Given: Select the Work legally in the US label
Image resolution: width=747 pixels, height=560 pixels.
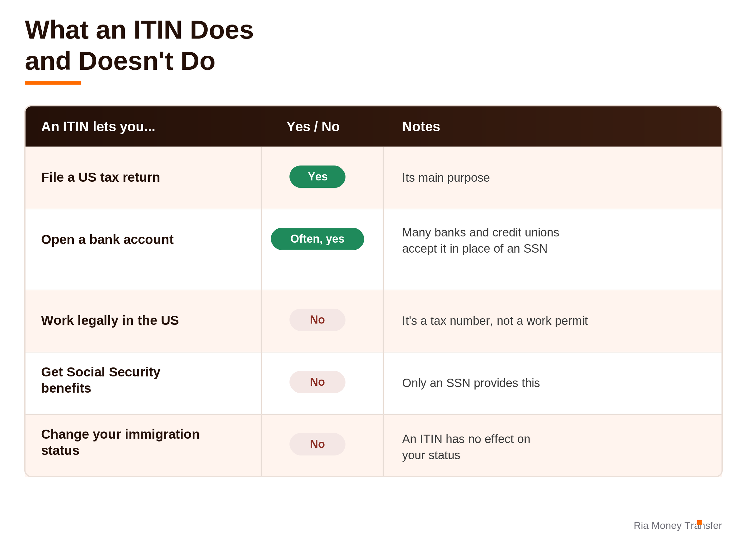Looking at the screenshot, I should [x=110, y=320].
